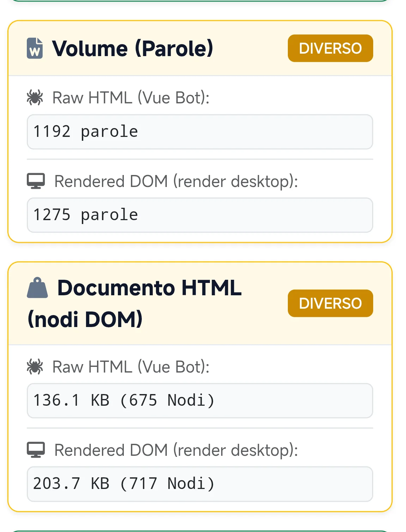Click 'Rendered DOM (render desktop):' in the Documento HTML card
Screen dimensions: 406x532
pyautogui.click(x=176, y=451)
